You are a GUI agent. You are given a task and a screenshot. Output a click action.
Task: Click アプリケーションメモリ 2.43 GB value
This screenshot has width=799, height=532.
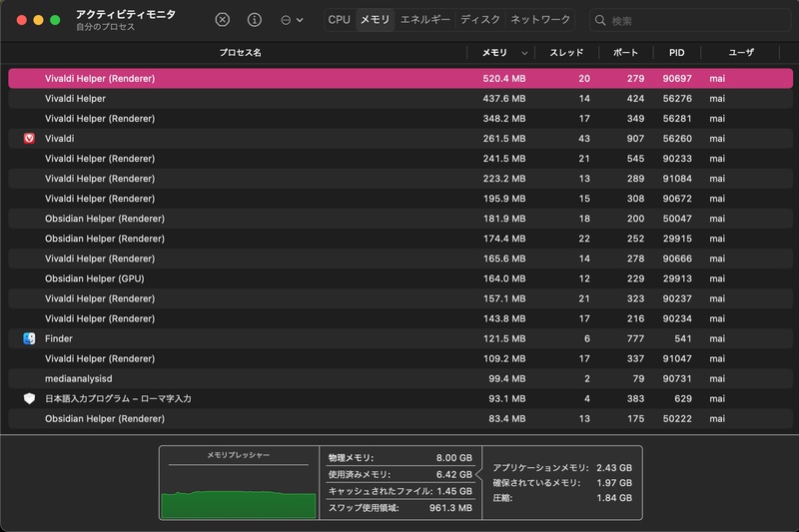click(614, 468)
